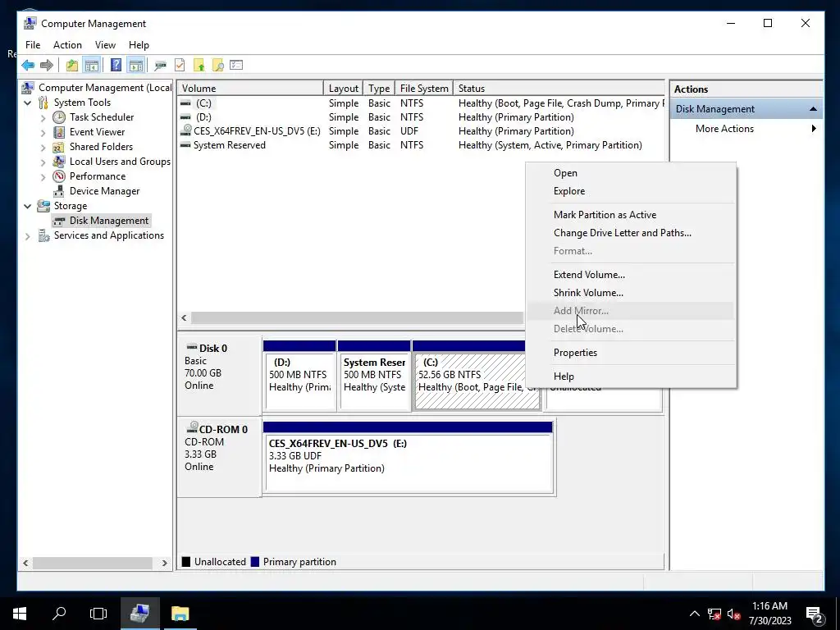The height and width of the screenshot is (630, 840).
Task: Select the System Tools icon
Action: pyautogui.click(x=43, y=103)
